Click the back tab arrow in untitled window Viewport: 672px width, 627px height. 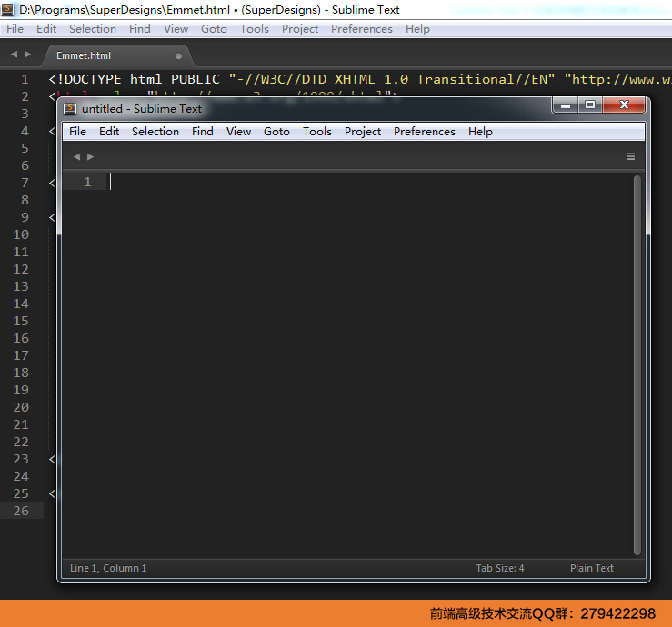[x=77, y=156]
